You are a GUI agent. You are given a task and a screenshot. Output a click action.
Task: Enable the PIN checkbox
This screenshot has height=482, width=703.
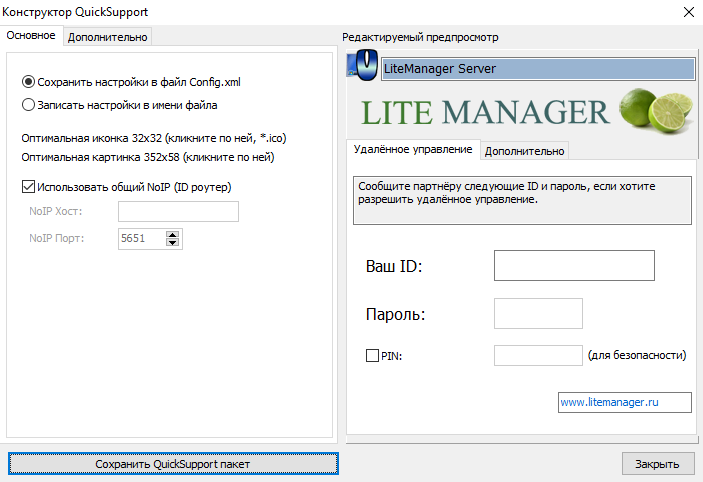coord(373,356)
